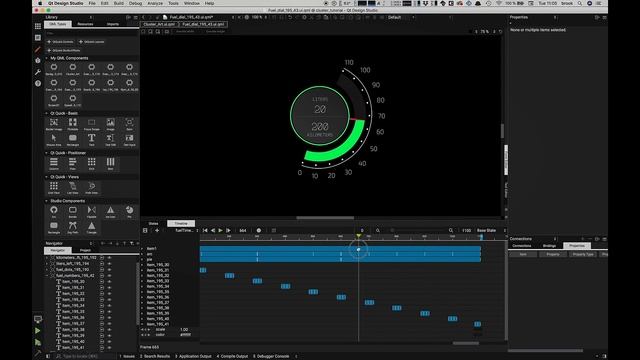Open the Fuel_dial_195_43.ui.qml document tab
Viewport: 640px width, 360px height.
203,24
